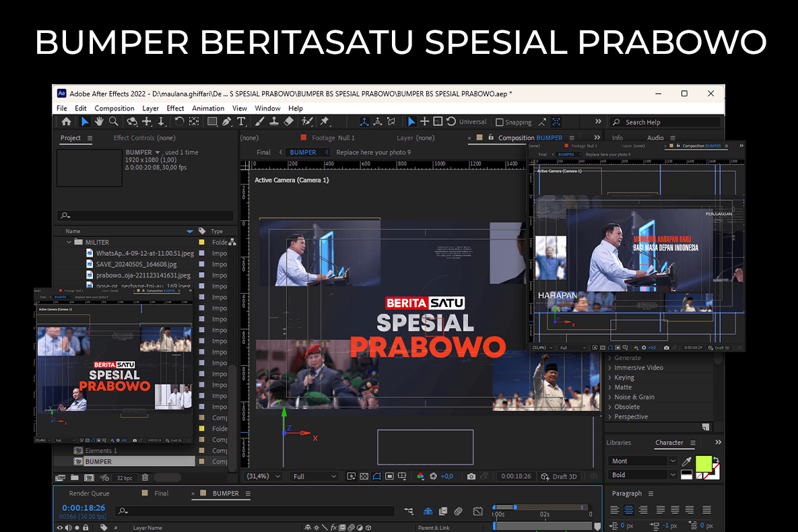Select the Rectangle shape tool
The height and width of the screenshot is (532, 798).
click(x=212, y=122)
